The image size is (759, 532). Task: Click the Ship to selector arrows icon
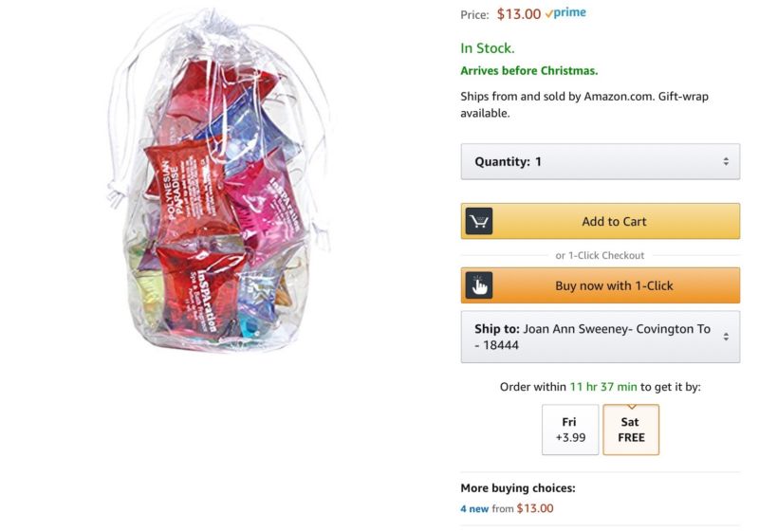(726, 337)
